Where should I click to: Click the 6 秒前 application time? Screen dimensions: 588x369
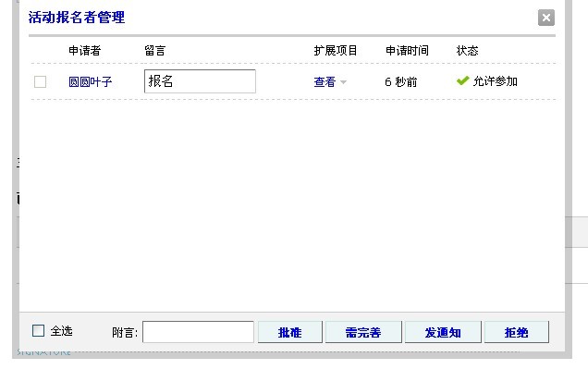pos(401,81)
